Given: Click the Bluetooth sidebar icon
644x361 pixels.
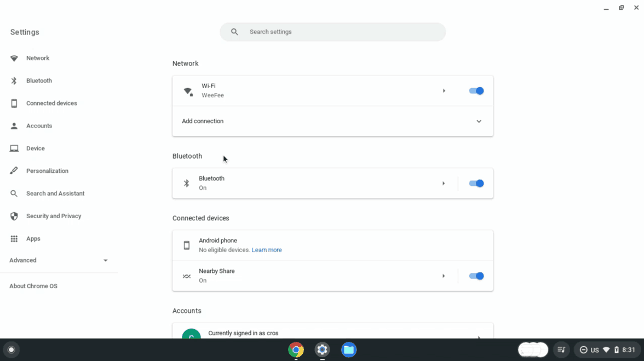Looking at the screenshot, I should pos(14,80).
